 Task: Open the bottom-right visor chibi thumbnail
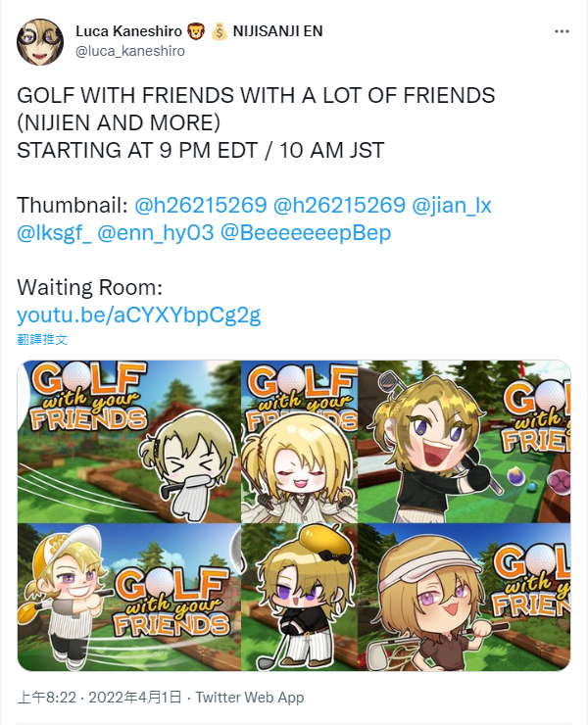tap(465, 598)
